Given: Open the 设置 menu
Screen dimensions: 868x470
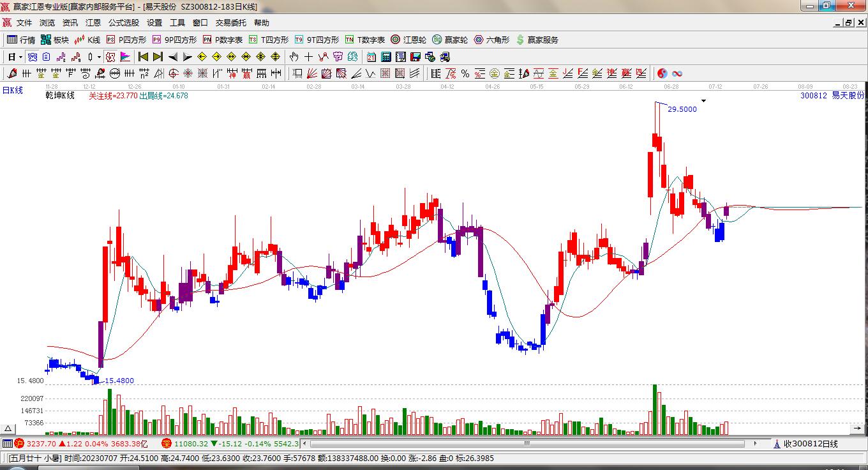Looking at the screenshot, I should [154, 23].
